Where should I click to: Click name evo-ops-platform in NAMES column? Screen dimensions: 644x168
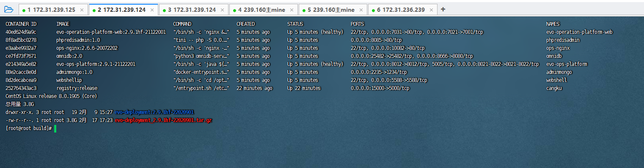point(567,64)
